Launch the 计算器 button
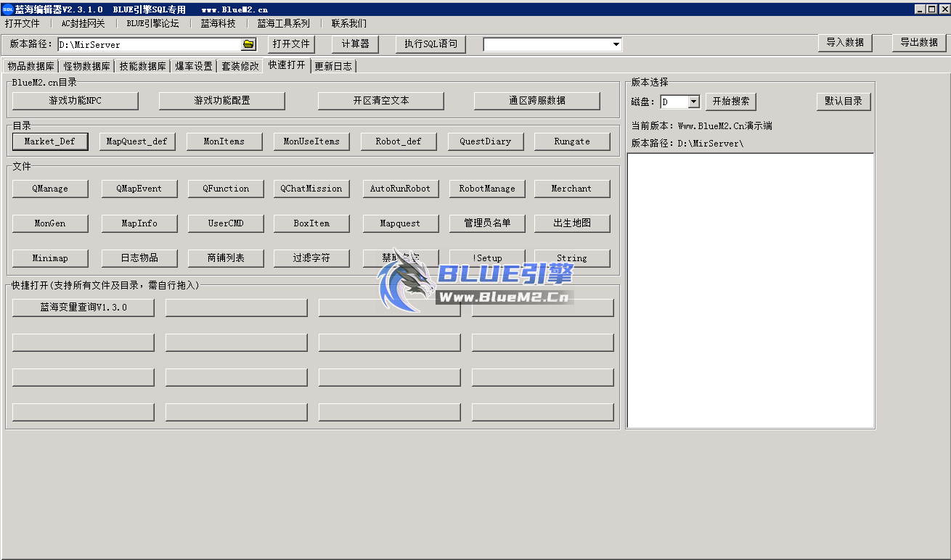 coord(355,44)
